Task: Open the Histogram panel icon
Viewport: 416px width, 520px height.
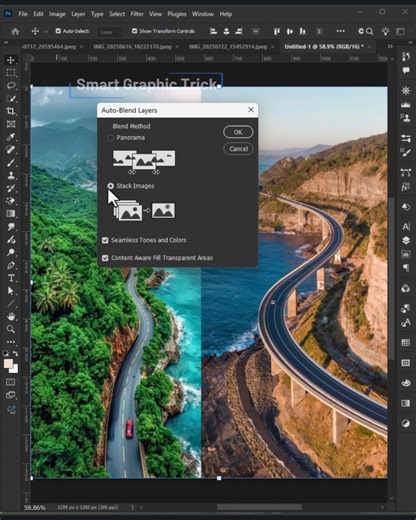Action: (x=406, y=104)
